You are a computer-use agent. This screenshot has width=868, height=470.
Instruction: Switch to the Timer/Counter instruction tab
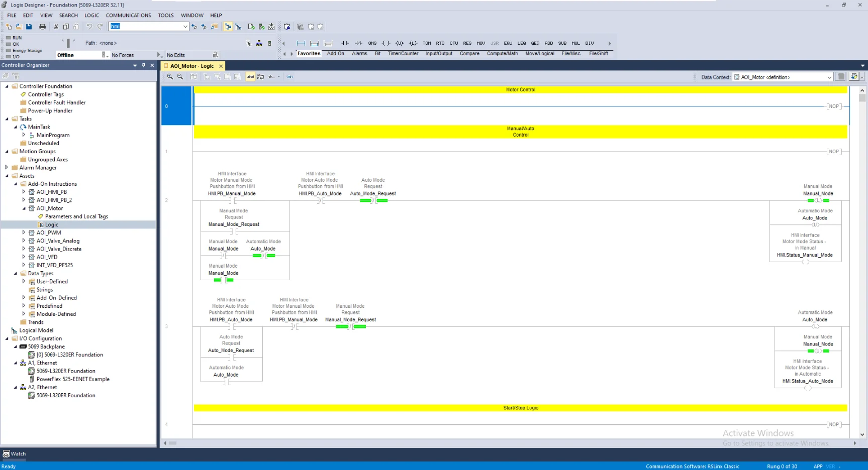point(403,53)
